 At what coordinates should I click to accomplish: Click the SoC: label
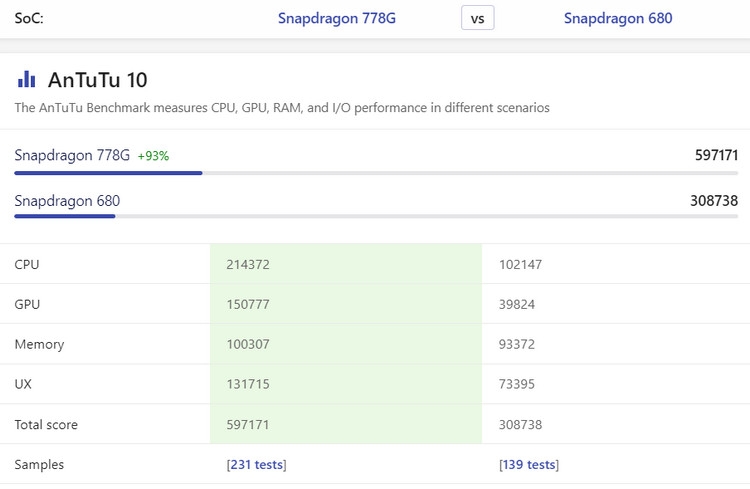click(29, 18)
